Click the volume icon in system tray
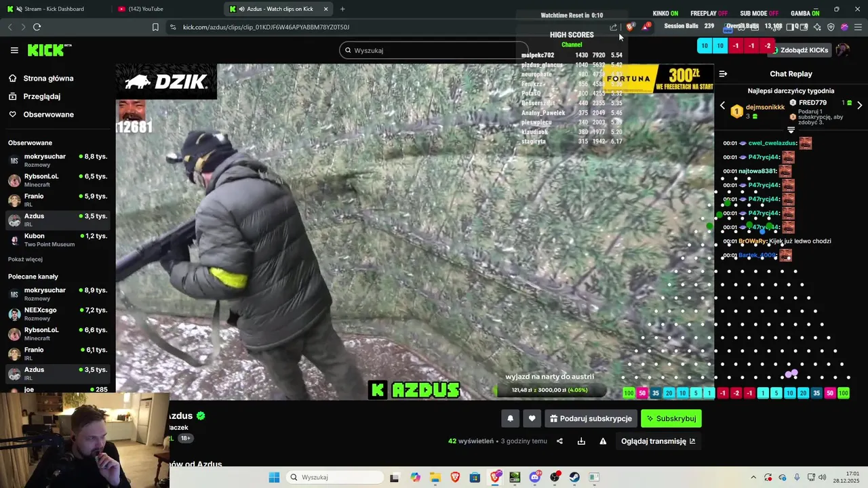 click(823, 477)
